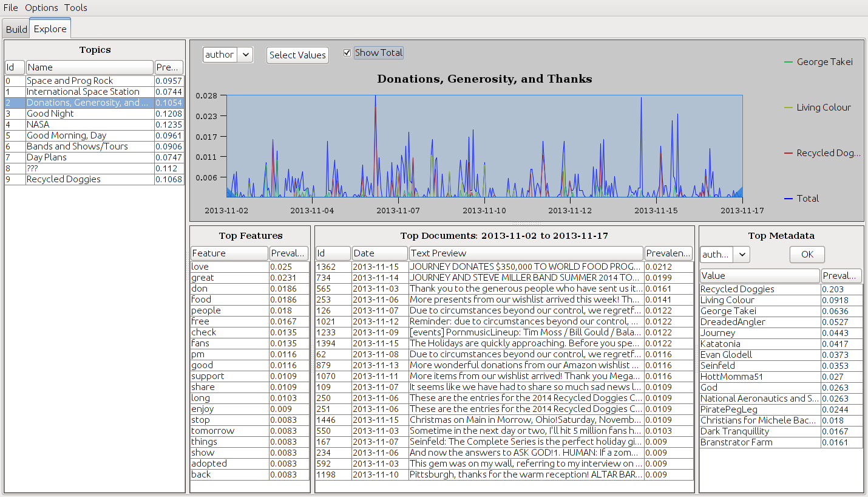Open the File menu
The image size is (868, 497).
10,7
